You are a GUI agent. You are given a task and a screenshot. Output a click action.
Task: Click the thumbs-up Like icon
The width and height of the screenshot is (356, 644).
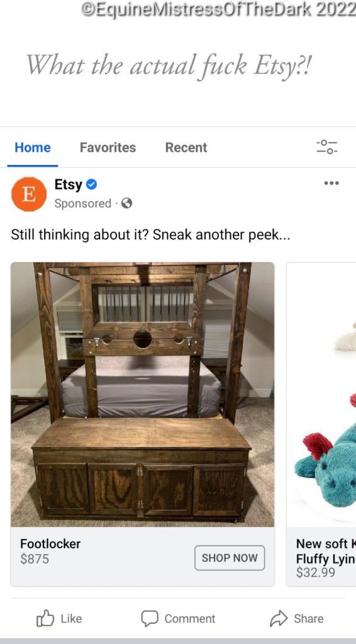point(45,618)
